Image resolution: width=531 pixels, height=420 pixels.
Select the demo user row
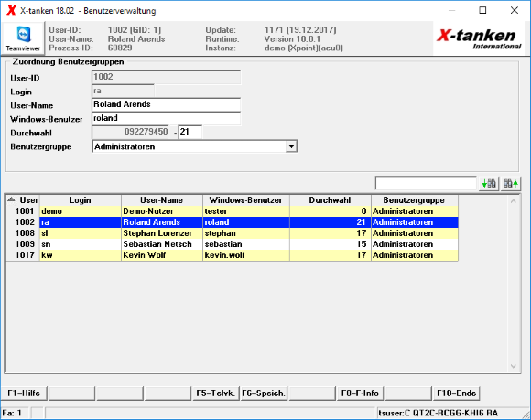(x=233, y=211)
